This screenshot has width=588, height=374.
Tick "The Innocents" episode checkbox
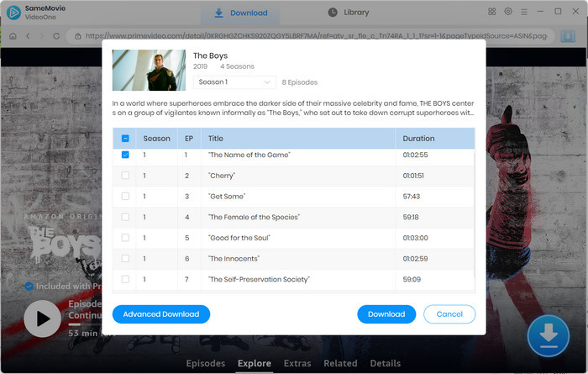coord(125,259)
